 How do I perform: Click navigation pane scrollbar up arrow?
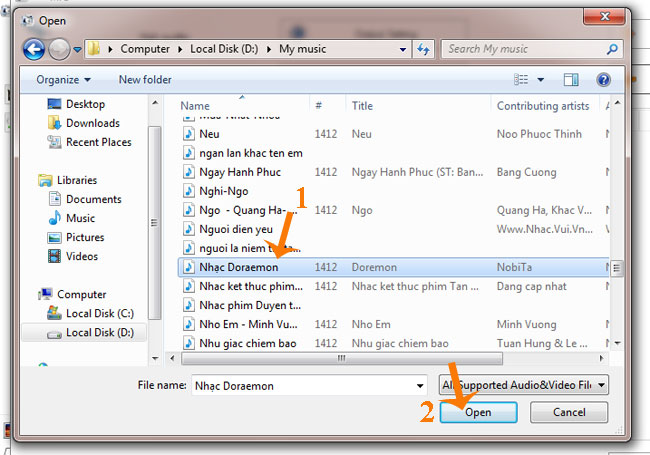(155, 103)
